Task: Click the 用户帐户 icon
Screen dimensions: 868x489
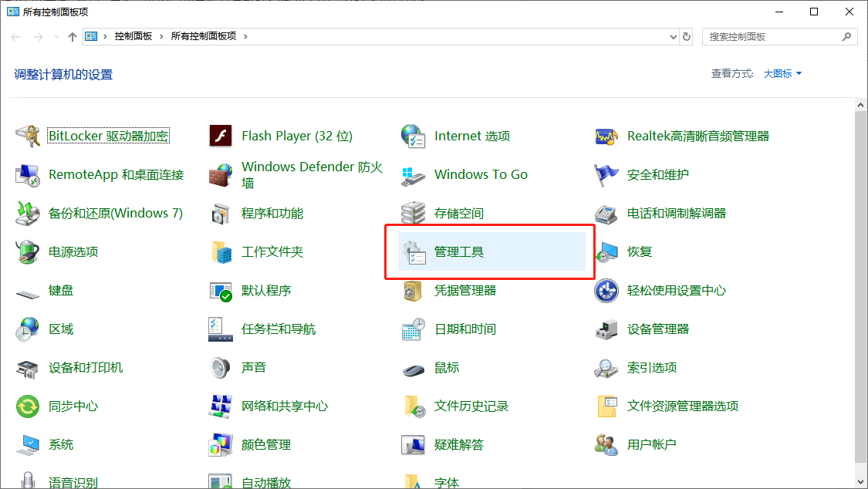Action: click(x=606, y=445)
